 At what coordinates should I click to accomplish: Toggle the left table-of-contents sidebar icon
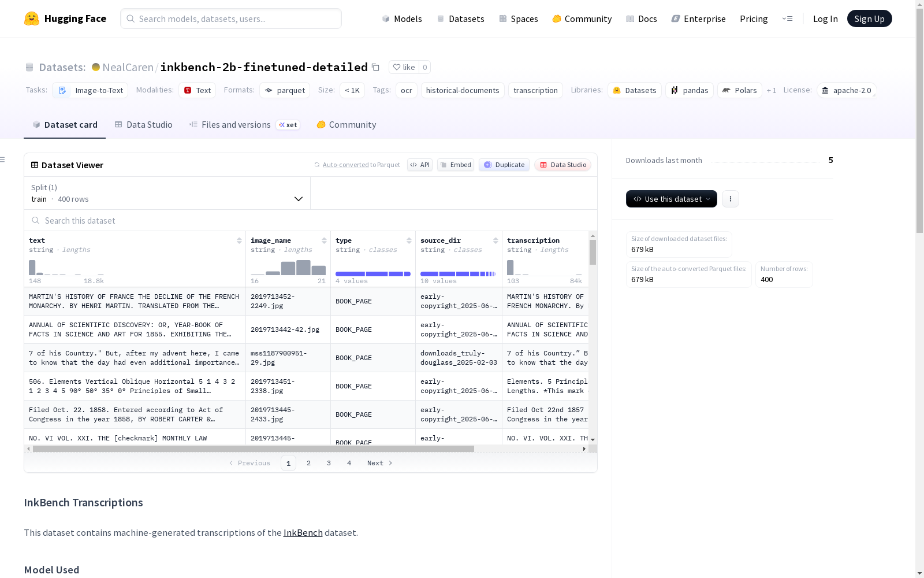3,160
